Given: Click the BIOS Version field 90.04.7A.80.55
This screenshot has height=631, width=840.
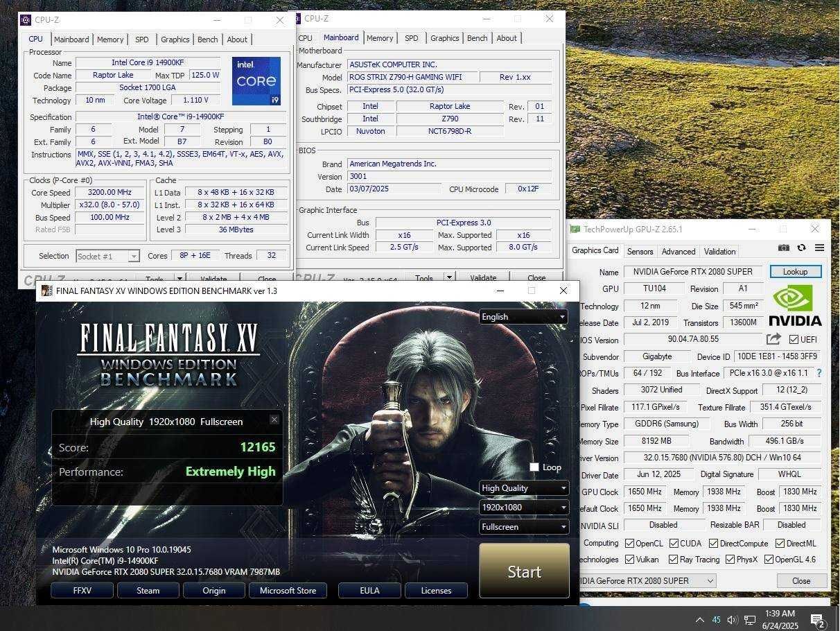Looking at the screenshot, I should click(x=693, y=339).
